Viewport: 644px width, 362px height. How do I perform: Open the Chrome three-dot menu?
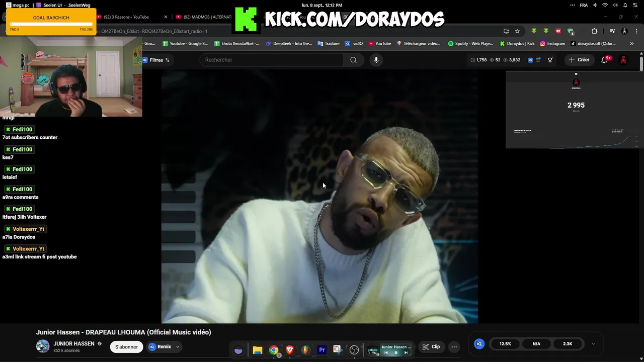pos(636,31)
